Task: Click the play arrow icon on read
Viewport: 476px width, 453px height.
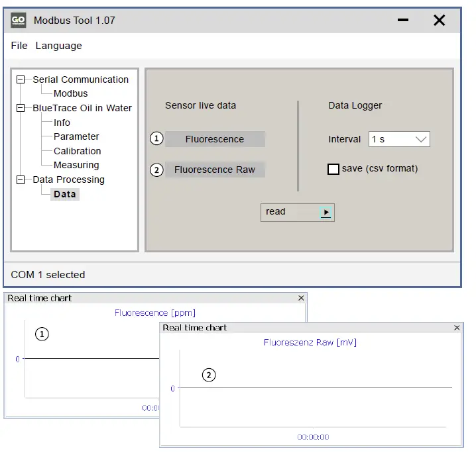Action: click(x=326, y=212)
